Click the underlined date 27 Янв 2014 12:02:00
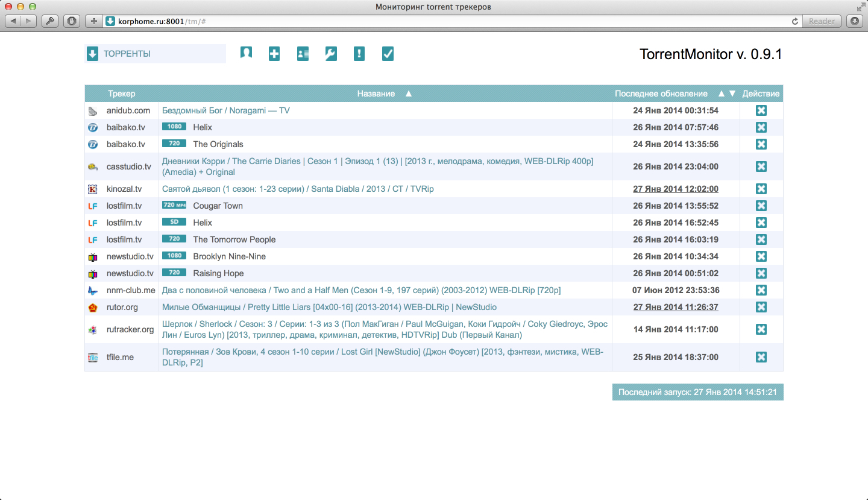Image resolution: width=868 pixels, height=500 pixels. point(676,189)
